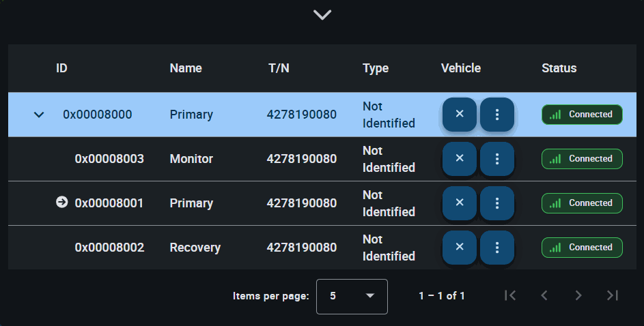Go to the first page
Viewport: 644px width, 326px height.
(509, 295)
